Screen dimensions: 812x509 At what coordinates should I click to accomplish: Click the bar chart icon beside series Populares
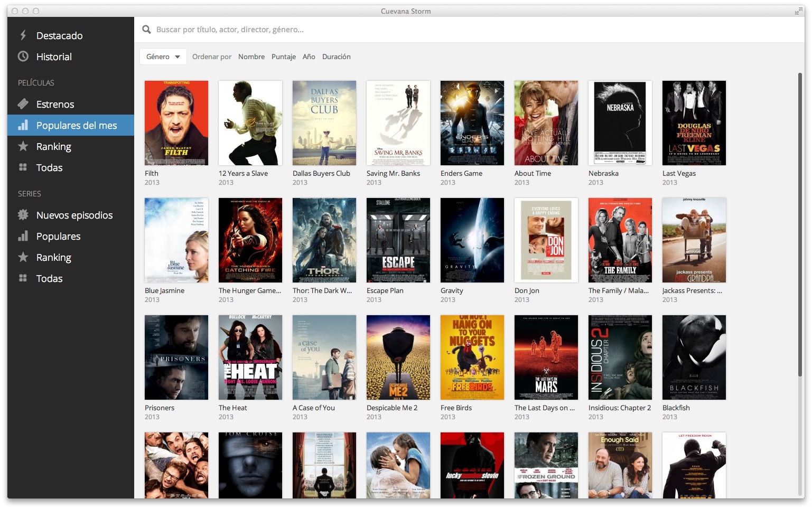[x=23, y=236]
